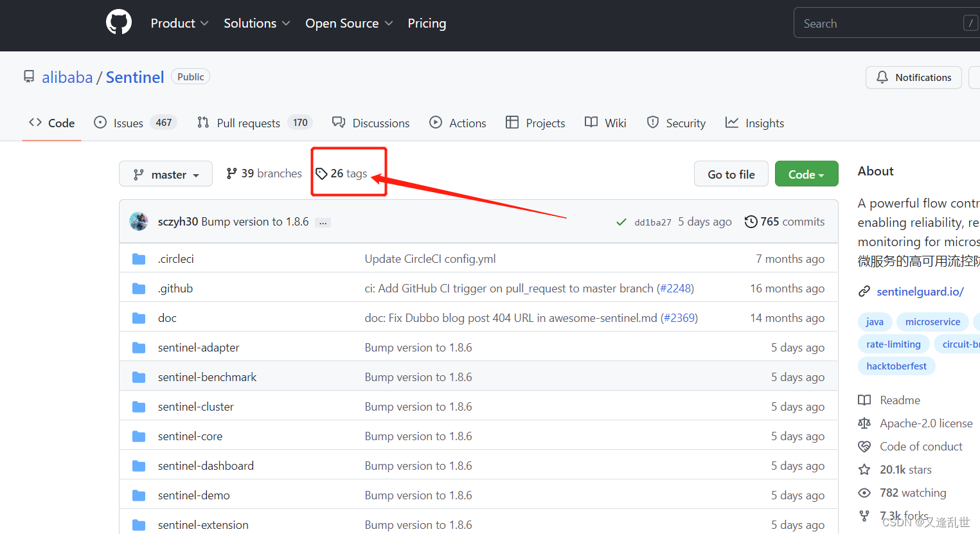Click the Readme book icon
The height and width of the screenshot is (534, 980).
[864, 400]
